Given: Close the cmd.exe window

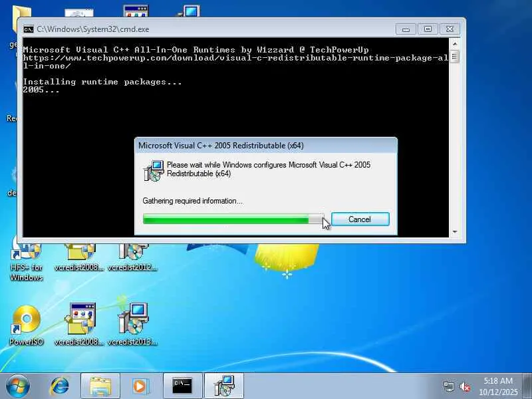Looking at the screenshot, I should coord(450,29).
